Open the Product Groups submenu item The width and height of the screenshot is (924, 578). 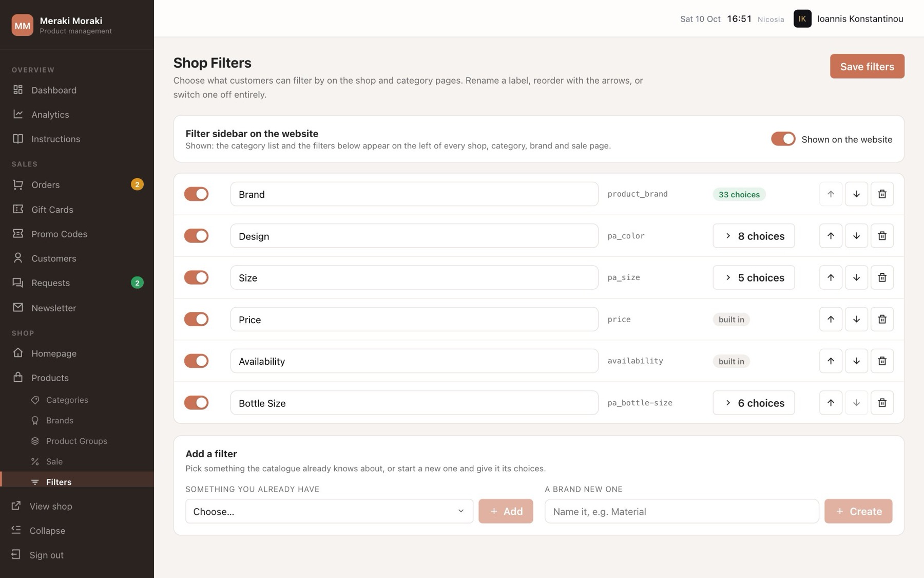(77, 441)
